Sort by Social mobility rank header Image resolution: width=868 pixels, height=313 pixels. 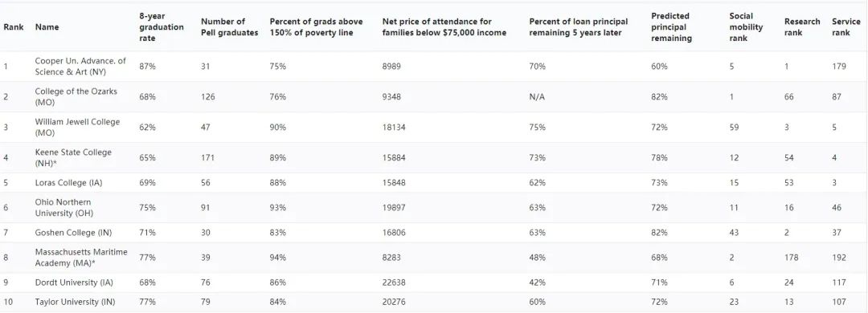[746, 27]
